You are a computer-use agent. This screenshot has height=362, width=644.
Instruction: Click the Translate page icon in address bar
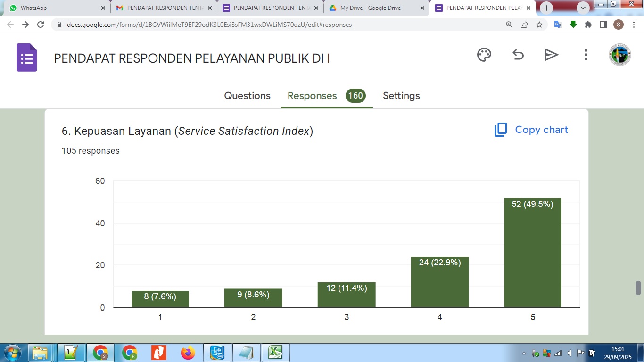[x=557, y=25]
